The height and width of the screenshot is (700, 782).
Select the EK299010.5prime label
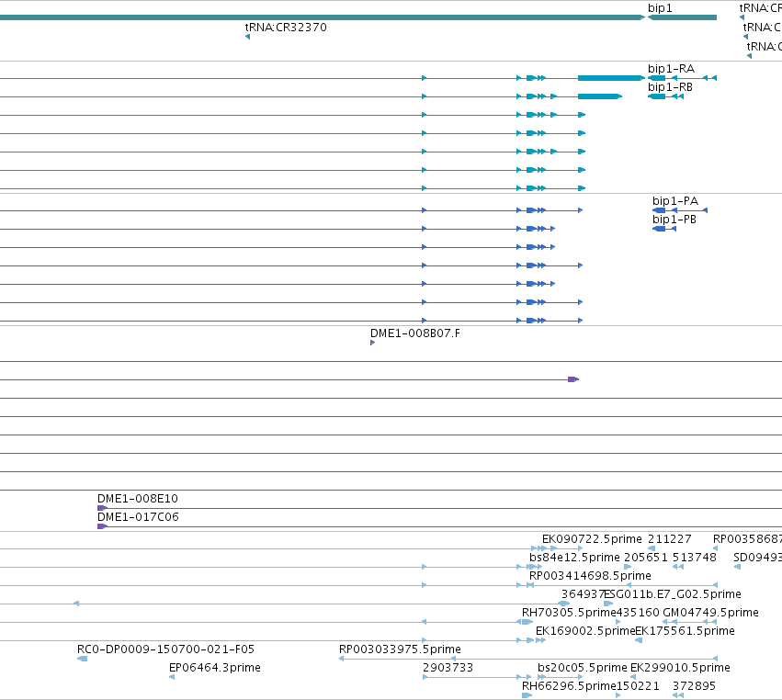click(x=680, y=668)
